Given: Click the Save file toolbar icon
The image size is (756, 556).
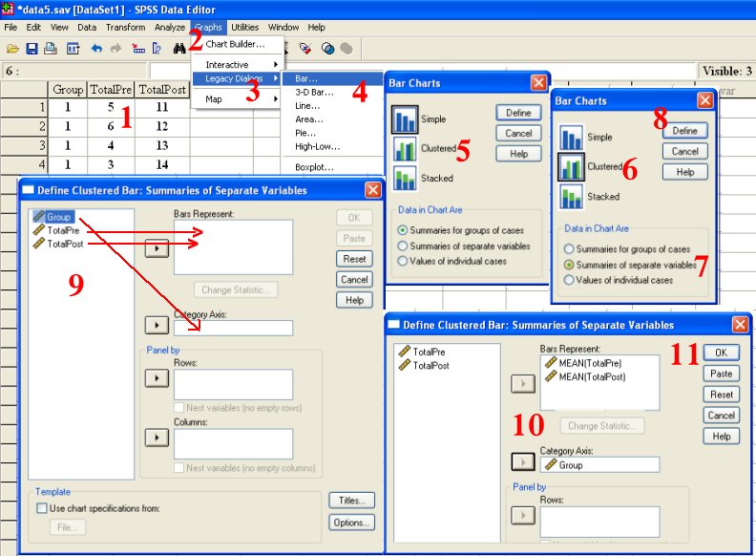Looking at the screenshot, I should pyautogui.click(x=31, y=49).
